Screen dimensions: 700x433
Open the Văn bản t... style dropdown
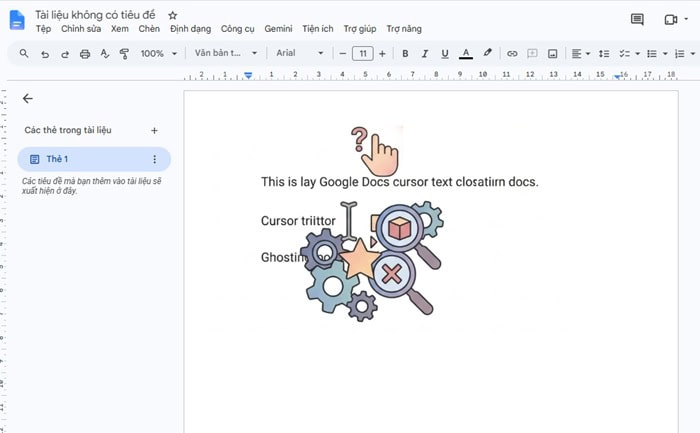(x=226, y=53)
